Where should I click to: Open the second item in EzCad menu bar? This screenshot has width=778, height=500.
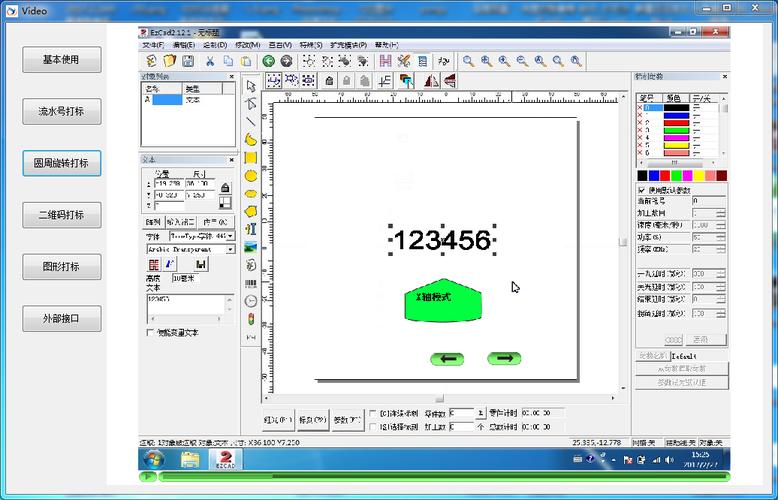183,45
